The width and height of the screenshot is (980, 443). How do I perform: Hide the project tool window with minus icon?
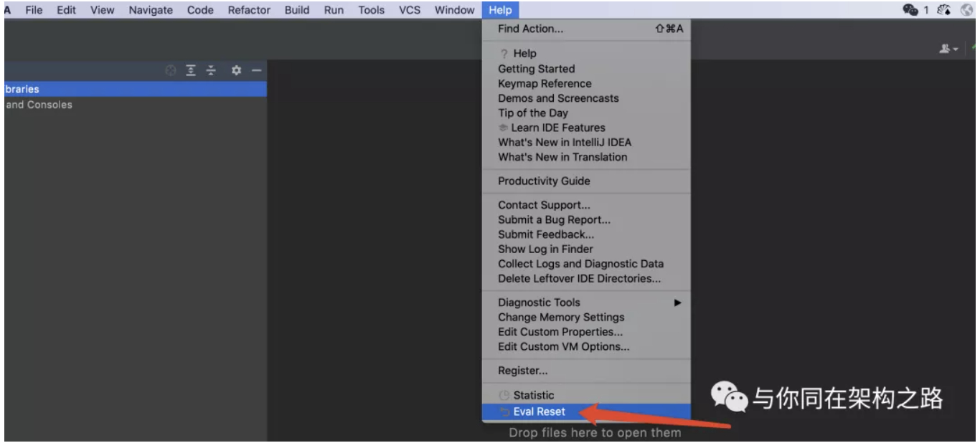[255, 70]
